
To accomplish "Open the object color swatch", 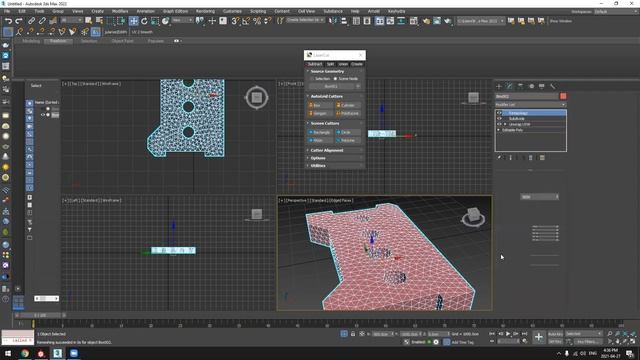I will pyautogui.click(x=563, y=96).
